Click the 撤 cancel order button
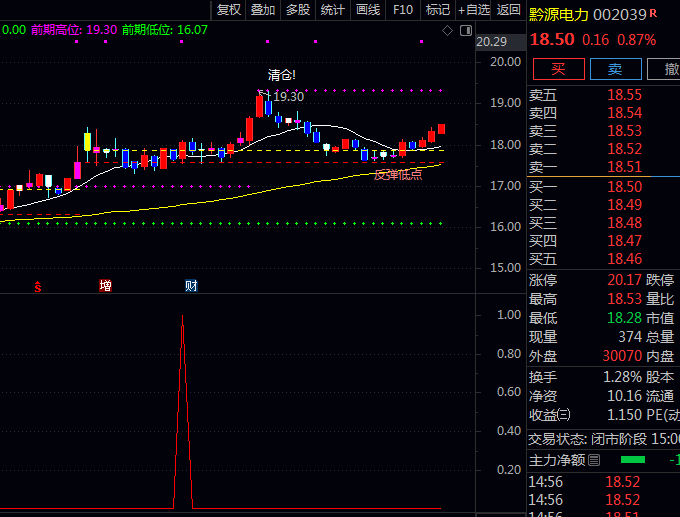680x517 pixels. click(x=666, y=69)
